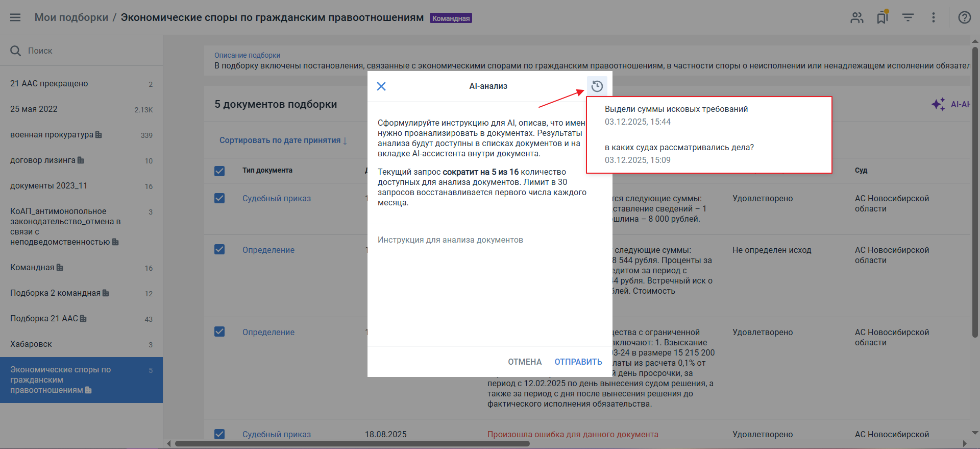Open the three-dot more options menu
980x449 pixels.
[933, 17]
